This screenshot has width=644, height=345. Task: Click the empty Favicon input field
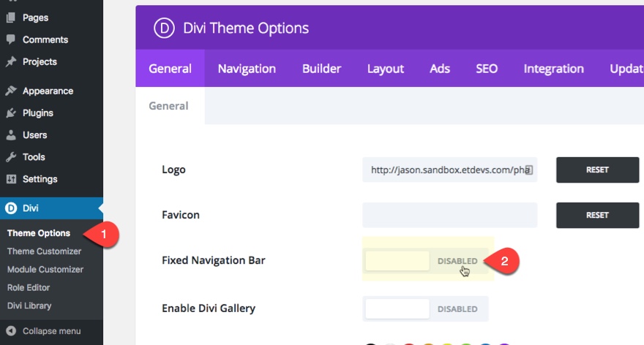[449, 215]
